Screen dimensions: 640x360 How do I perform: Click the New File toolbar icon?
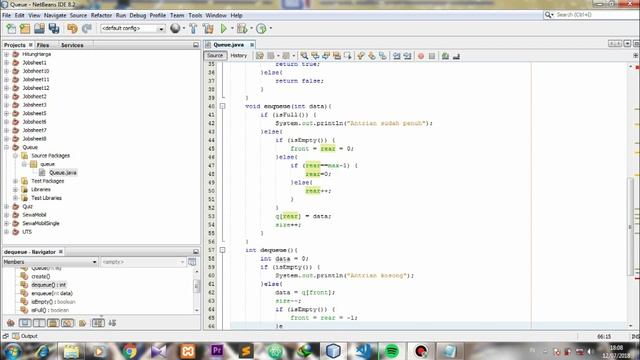tap(11, 28)
